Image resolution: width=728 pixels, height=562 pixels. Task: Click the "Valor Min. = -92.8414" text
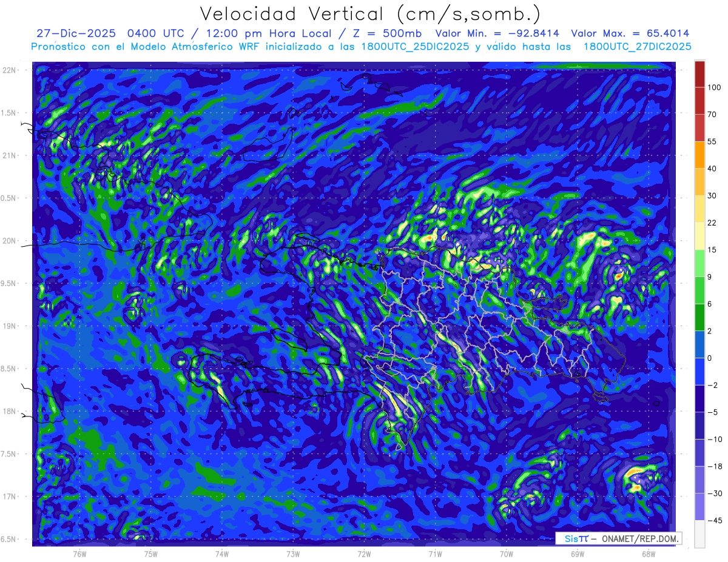(497, 33)
